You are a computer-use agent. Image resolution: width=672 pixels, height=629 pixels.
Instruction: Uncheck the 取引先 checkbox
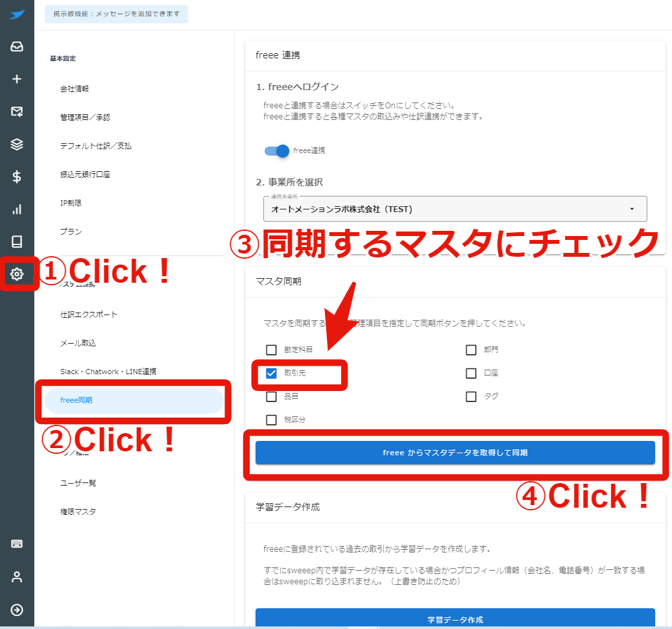271,373
